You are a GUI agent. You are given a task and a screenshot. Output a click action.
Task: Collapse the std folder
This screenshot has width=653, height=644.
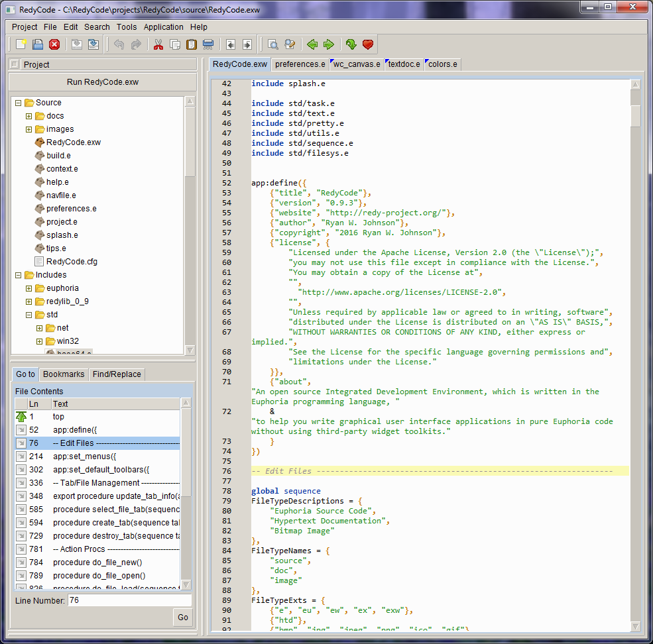pyautogui.click(x=29, y=315)
